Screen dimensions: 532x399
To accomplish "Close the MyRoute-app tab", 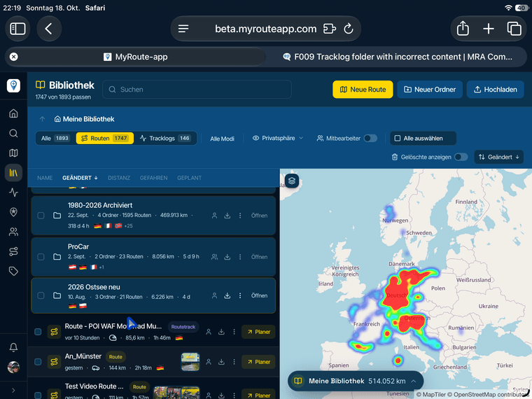I will pyautogui.click(x=13, y=57).
